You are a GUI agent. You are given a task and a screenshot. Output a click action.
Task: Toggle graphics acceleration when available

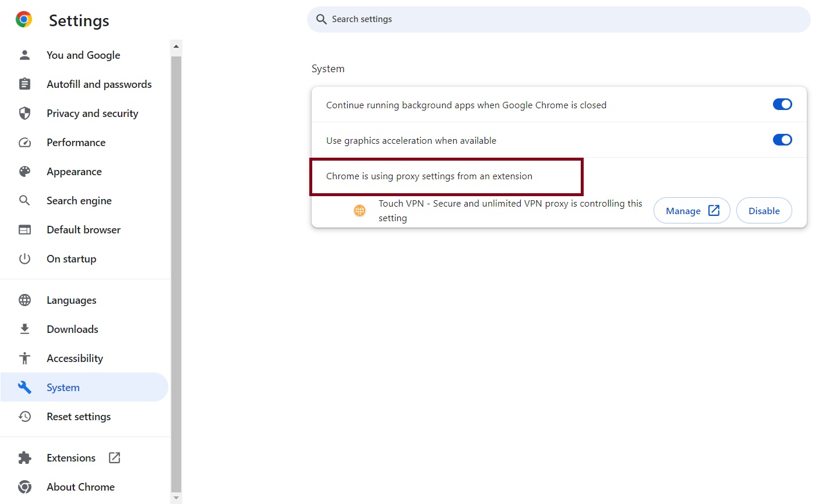[x=782, y=140]
